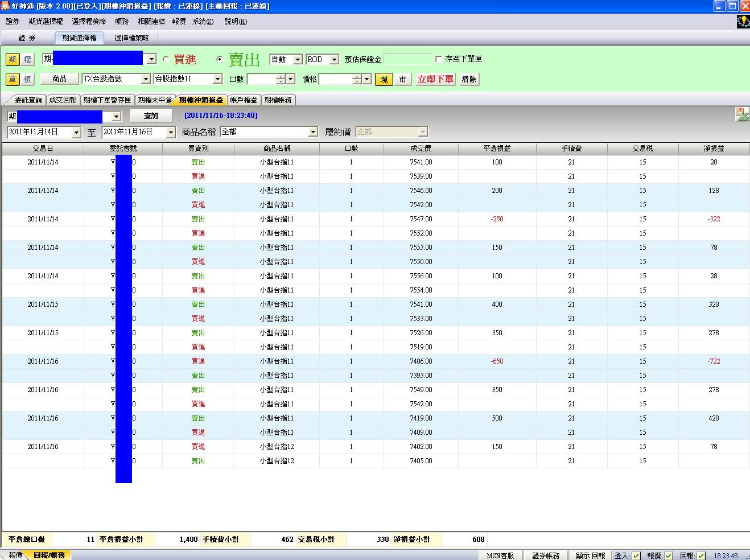Switch to the bottom 報價 tab

click(x=15, y=555)
